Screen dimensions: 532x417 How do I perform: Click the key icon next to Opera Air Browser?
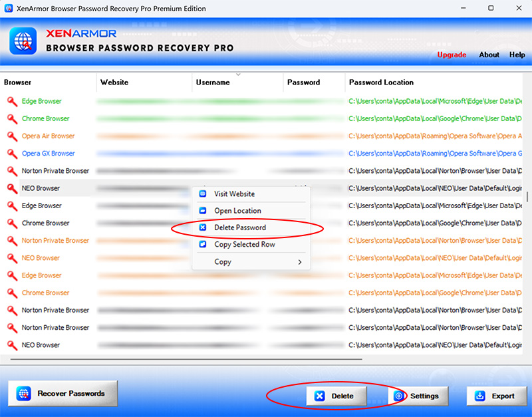(x=11, y=136)
